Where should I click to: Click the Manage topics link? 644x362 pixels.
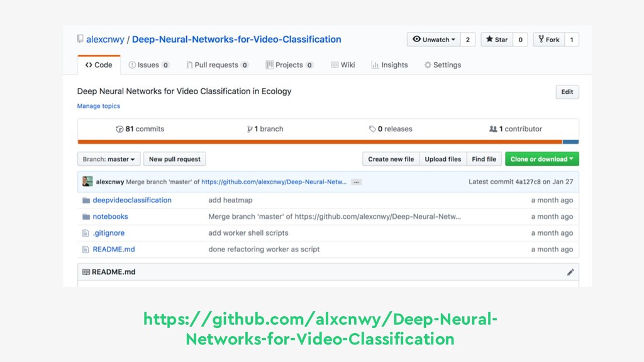click(99, 106)
